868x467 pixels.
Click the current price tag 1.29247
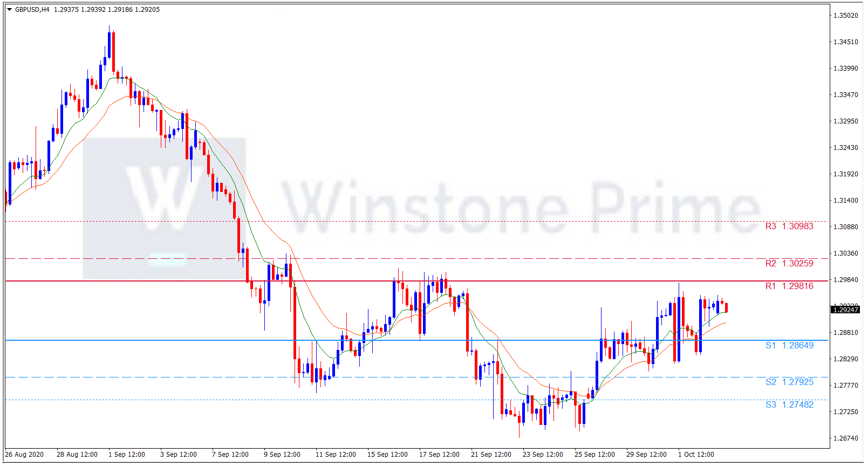click(x=845, y=310)
